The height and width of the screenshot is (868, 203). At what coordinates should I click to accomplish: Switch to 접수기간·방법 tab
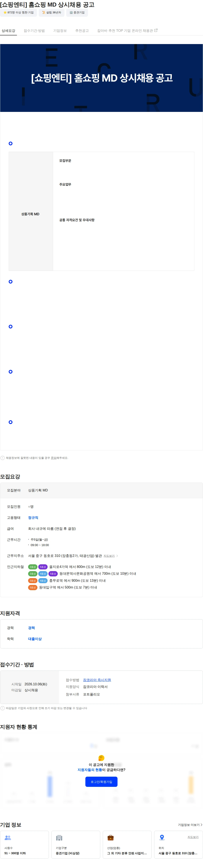click(x=34, y=31)
